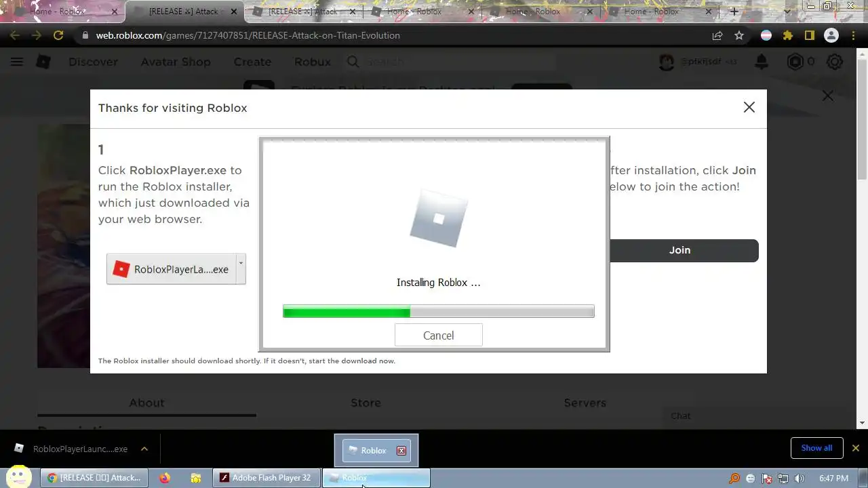Go to Avatar Shop

[x=176, y=62]
